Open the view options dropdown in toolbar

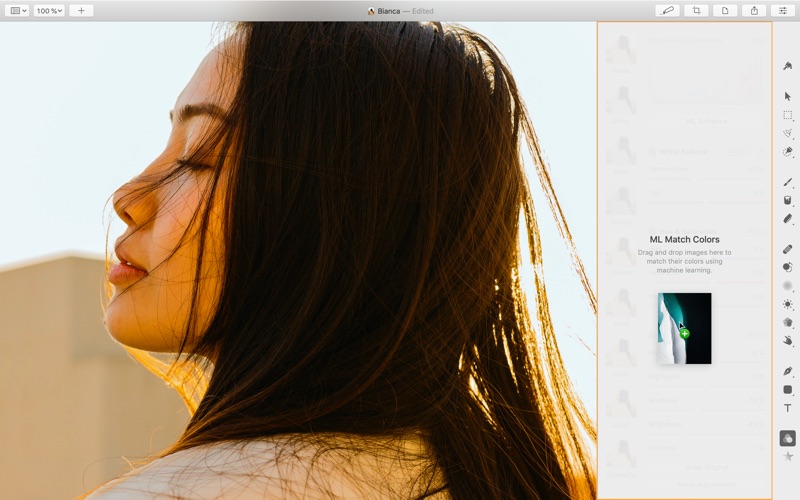pos(17,11)
